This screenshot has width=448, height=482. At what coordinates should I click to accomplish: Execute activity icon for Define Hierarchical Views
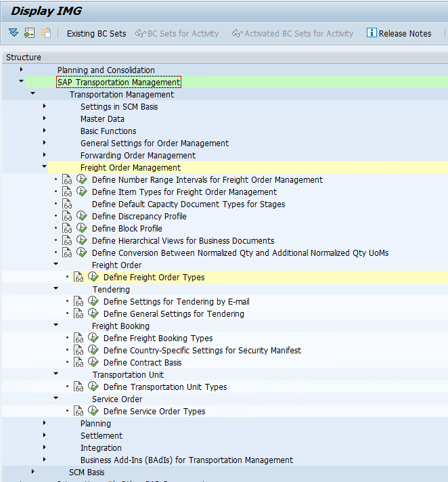click(x=82, y=240)
